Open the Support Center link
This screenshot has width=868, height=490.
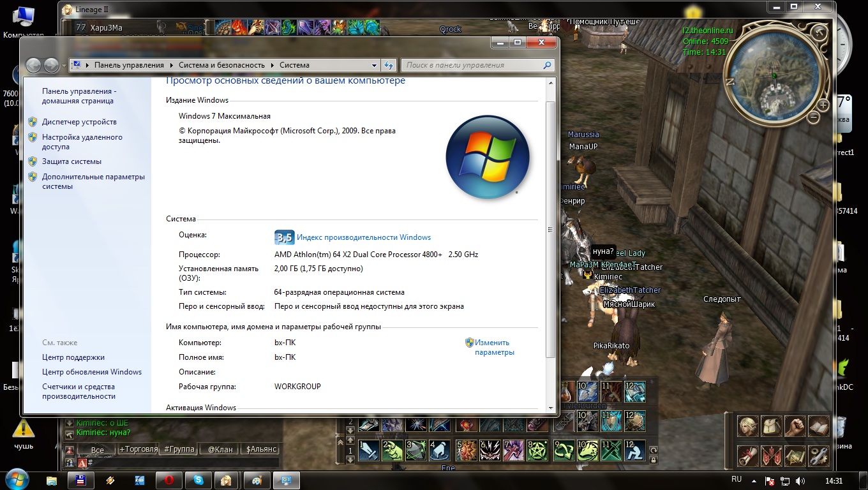[x=73, y=357]
